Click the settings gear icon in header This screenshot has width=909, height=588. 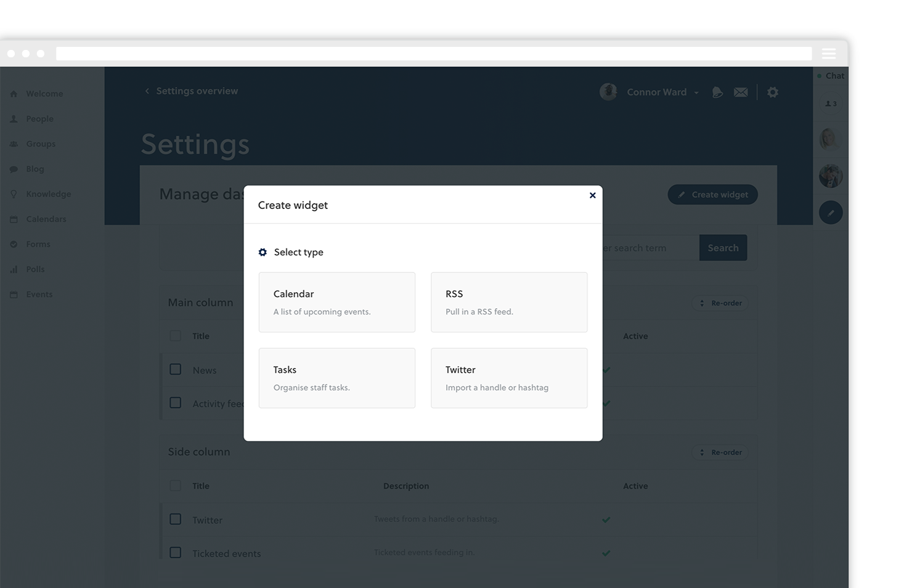click(x=773, y=92)
